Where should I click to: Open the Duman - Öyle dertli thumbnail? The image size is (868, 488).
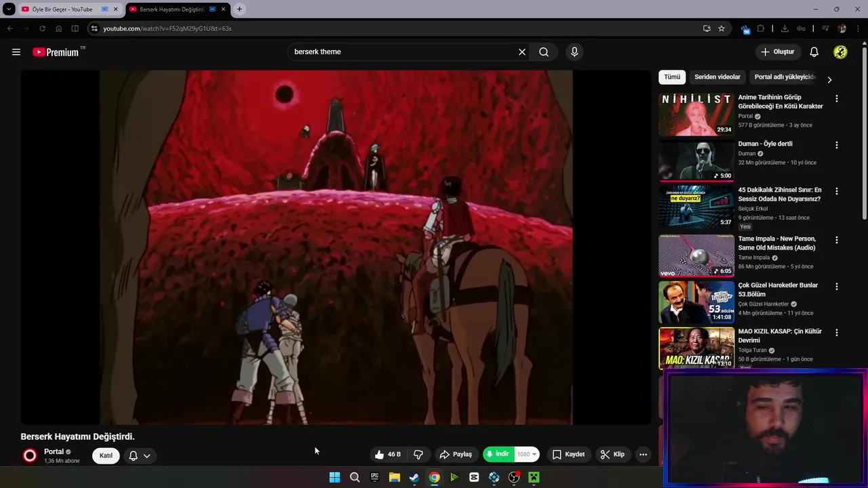[x=696, y=161]
